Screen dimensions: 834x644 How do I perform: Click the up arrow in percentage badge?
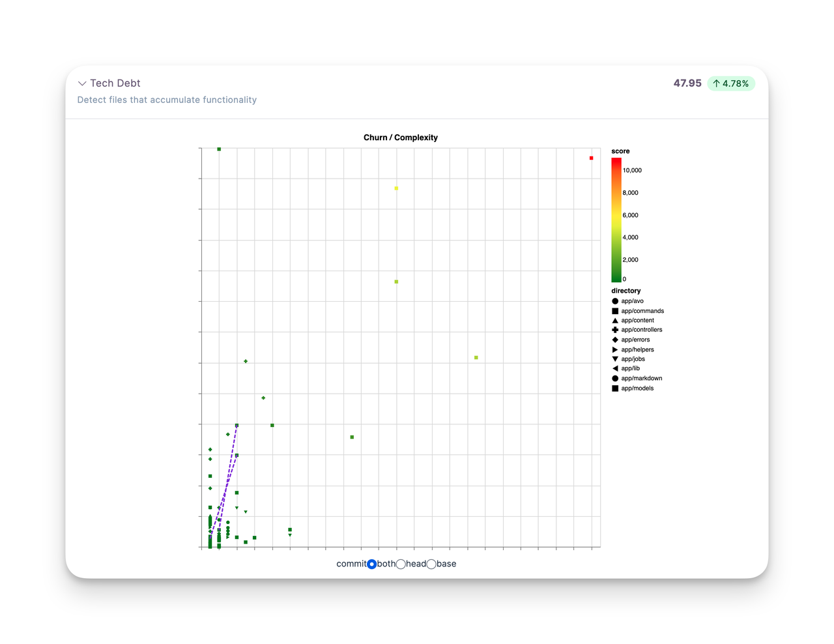tap(717, 83)
